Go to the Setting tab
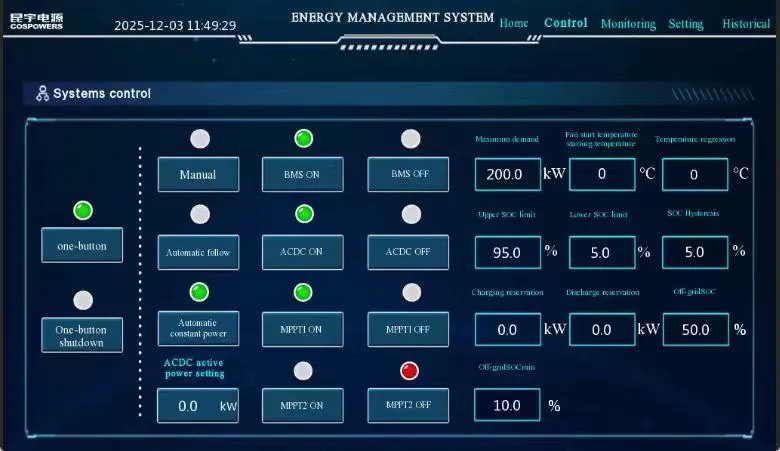 click(x=685, y=24)
